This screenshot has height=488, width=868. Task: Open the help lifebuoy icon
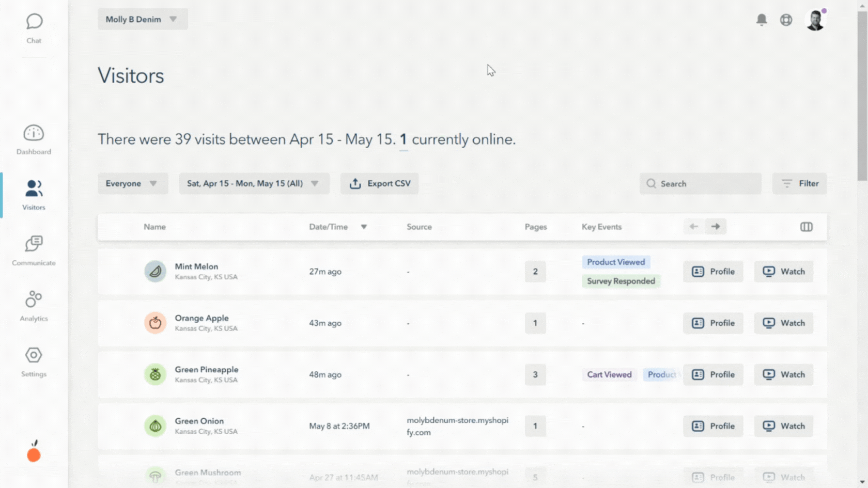coord(786,20)
